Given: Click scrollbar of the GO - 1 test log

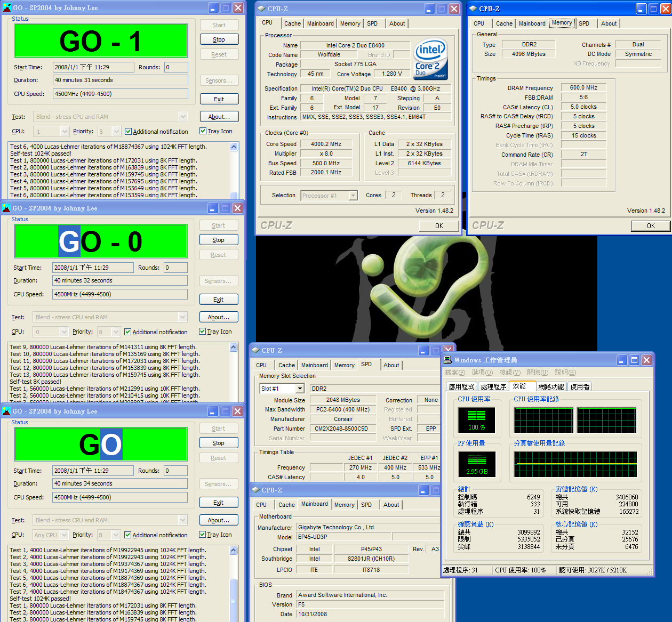Looking at the screenshot, I should click(x=234, y=171).
